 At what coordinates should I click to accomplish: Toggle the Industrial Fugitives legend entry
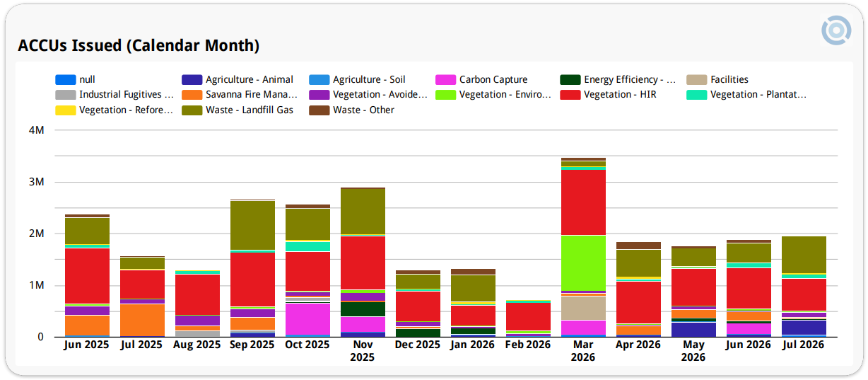[115, 94]
